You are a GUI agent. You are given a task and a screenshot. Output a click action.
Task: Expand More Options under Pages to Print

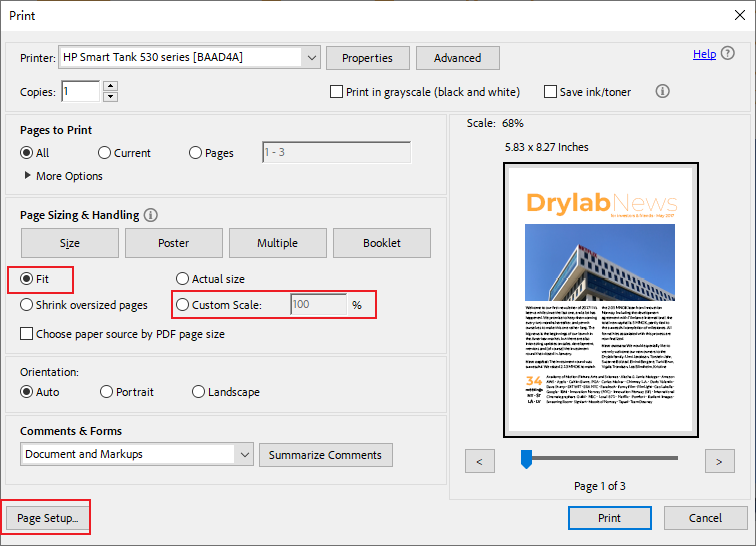[64, 176]
